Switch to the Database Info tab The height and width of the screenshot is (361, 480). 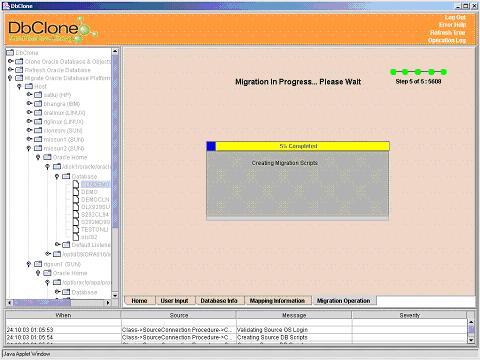tap(219, 301)
